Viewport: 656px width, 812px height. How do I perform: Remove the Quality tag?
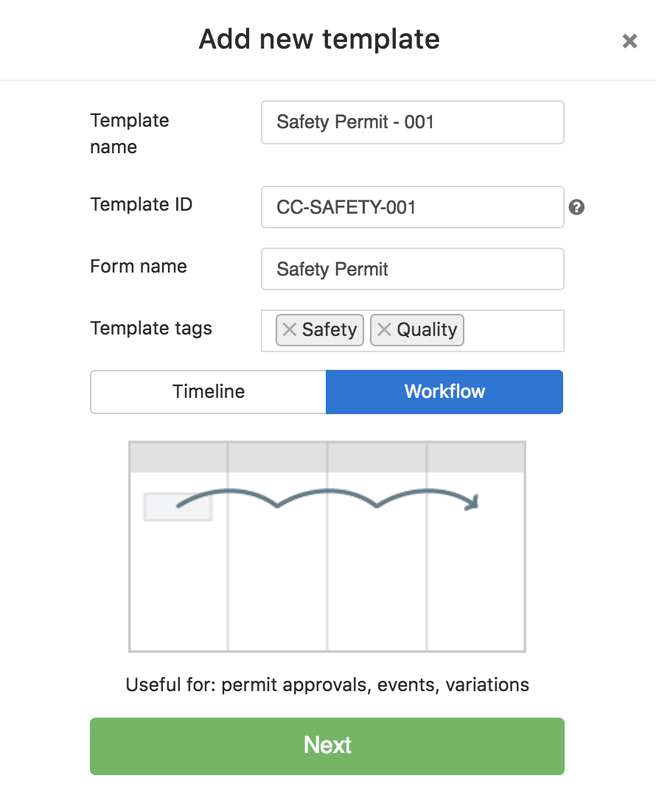click(384, 329)
